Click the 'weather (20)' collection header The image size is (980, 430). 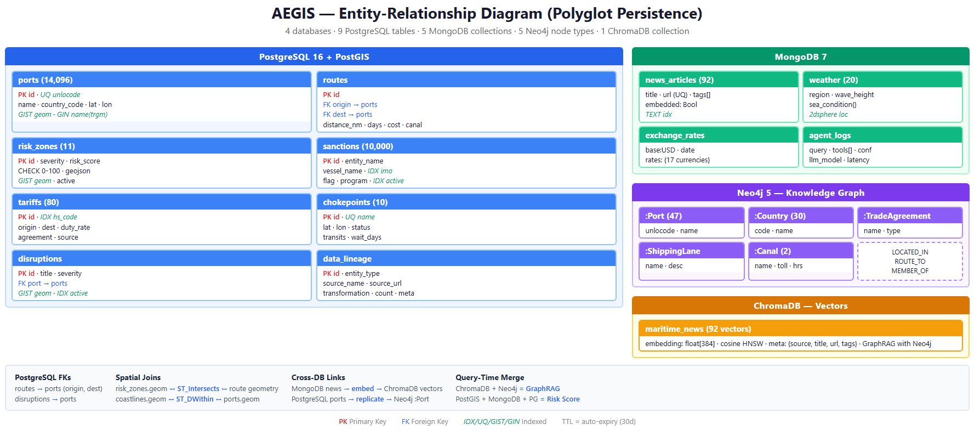882,80
